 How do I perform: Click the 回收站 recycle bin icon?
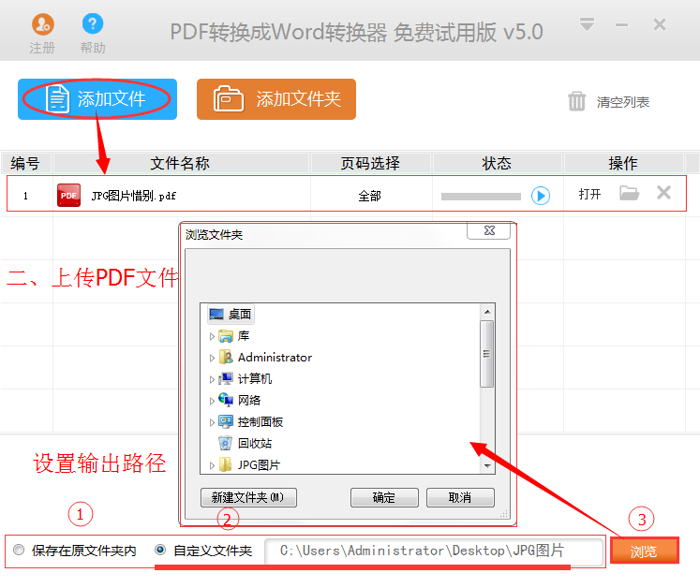point(226,443)
